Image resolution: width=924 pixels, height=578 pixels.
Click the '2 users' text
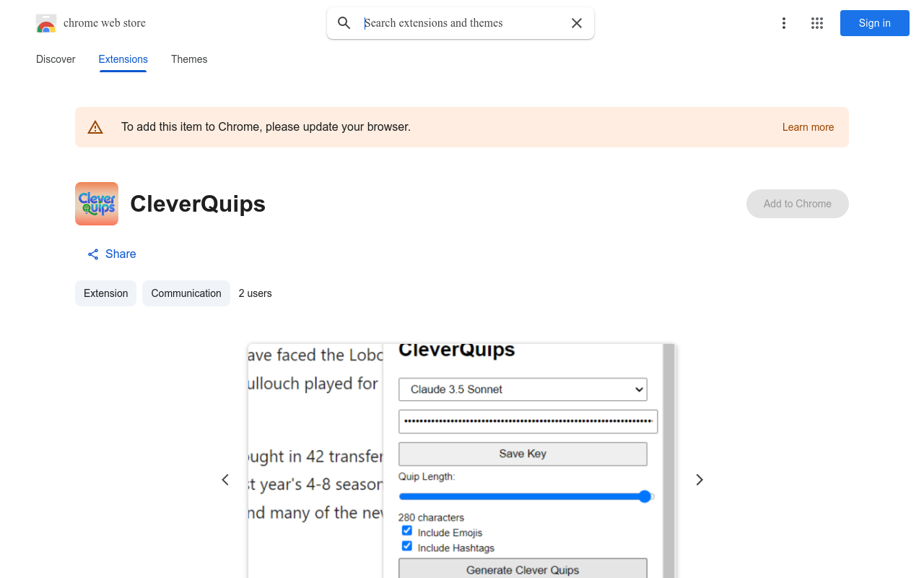[255, 293]
